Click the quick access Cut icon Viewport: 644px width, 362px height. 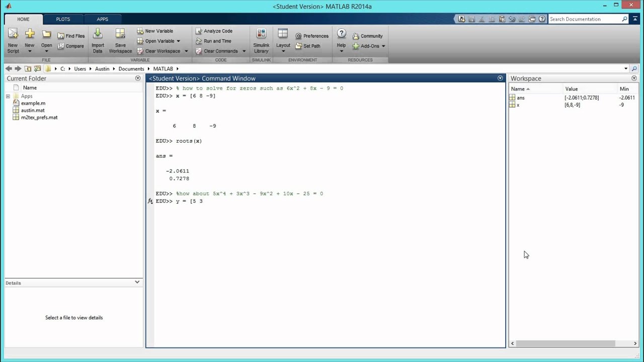point(481,19)
